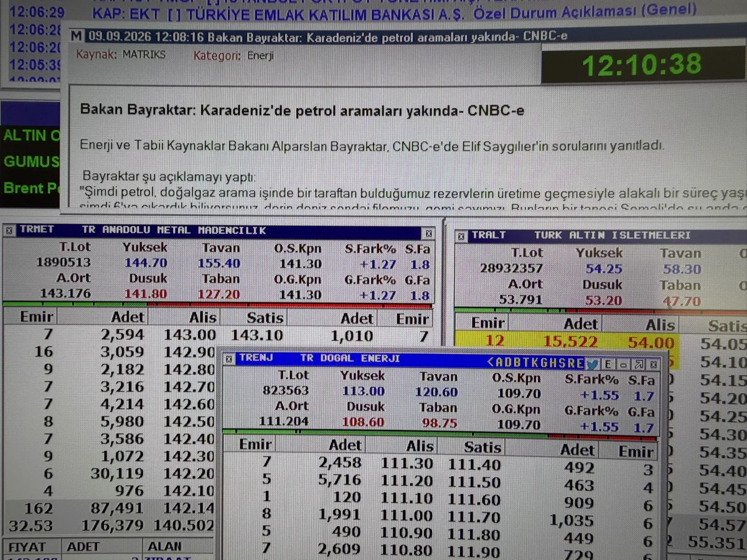Click TRENJ A.Ort value 111.204
Image resolution: width=747 pixels, height=560 pixels.
(x=283, y=421)
